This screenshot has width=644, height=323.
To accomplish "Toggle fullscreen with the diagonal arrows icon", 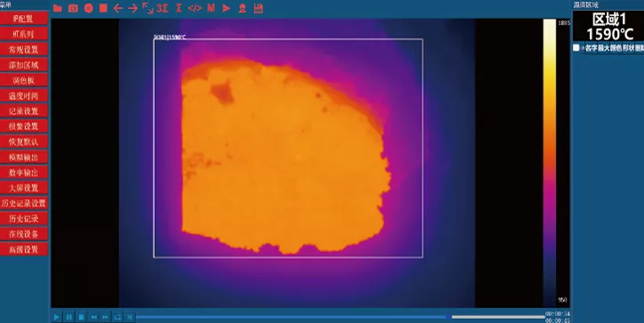I will [148, 8].
